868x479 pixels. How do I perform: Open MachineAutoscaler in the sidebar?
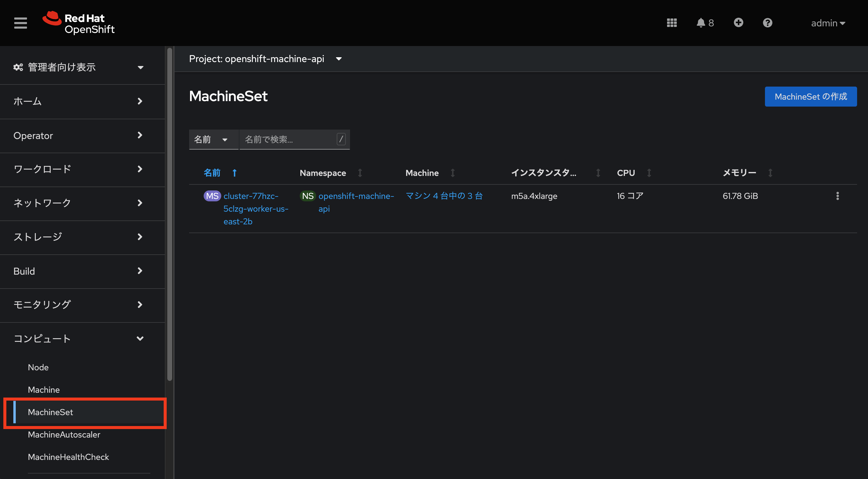pyautogui.click(x=64, y=434)
